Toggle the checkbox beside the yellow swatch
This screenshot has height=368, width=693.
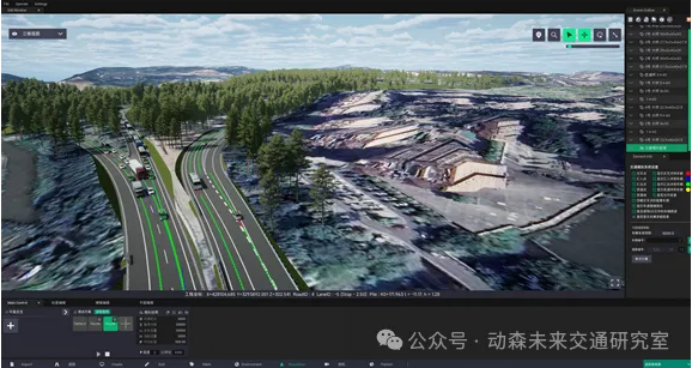point(654,190)
